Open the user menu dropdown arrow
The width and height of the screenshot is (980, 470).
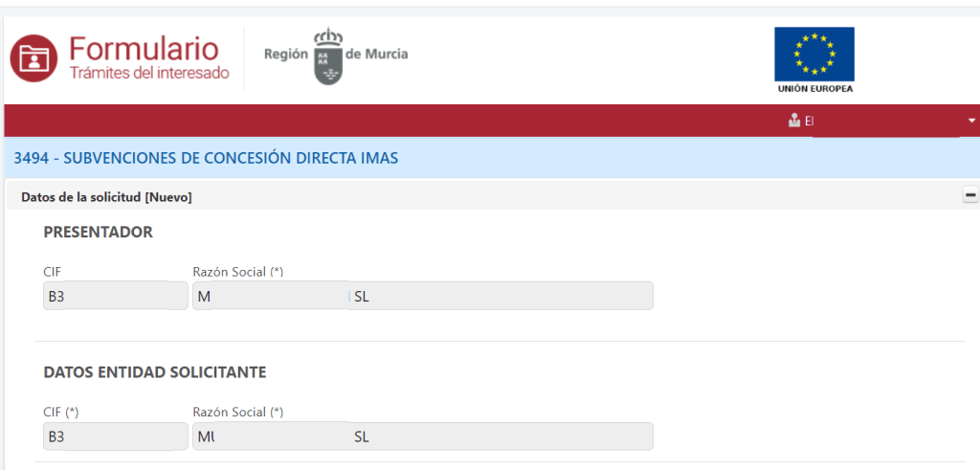[971, 121]
